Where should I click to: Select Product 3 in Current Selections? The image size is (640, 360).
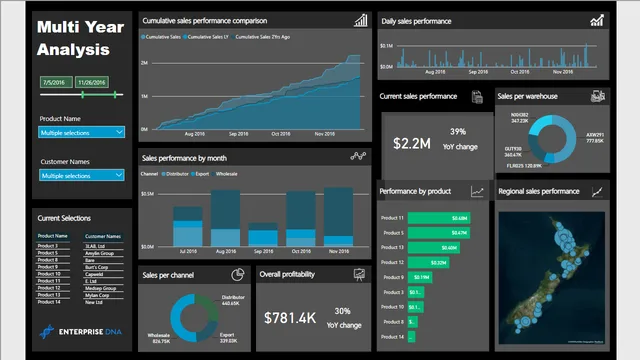click(48, 246)
